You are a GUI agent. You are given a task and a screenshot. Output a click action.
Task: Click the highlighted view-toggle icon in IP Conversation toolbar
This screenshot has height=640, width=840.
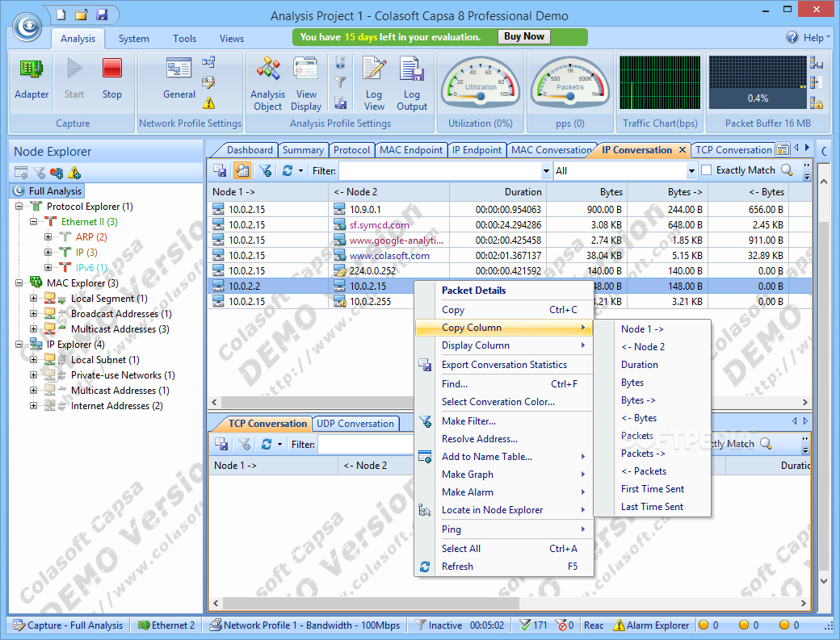pyautogui.click(x=242, y=171)
